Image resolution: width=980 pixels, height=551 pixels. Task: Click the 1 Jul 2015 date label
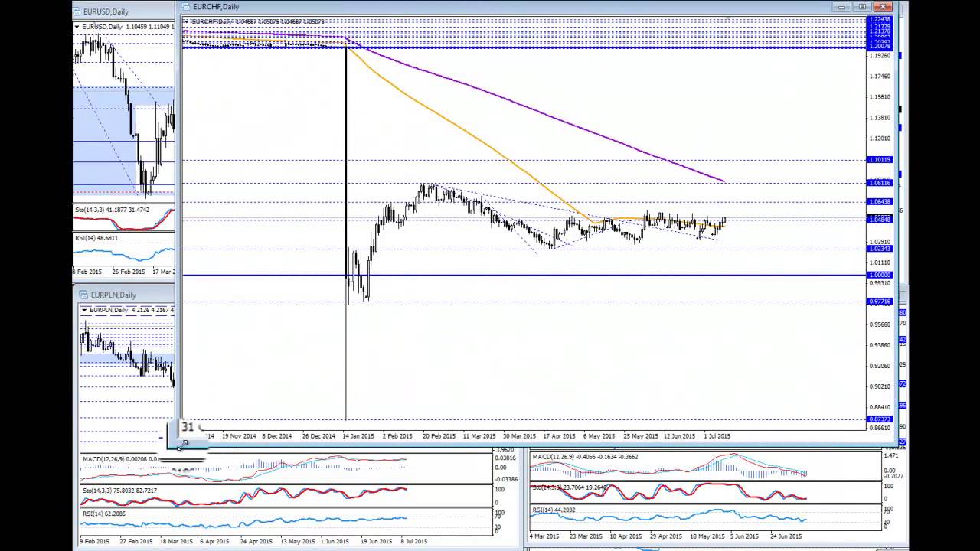[x=717, y=436]
